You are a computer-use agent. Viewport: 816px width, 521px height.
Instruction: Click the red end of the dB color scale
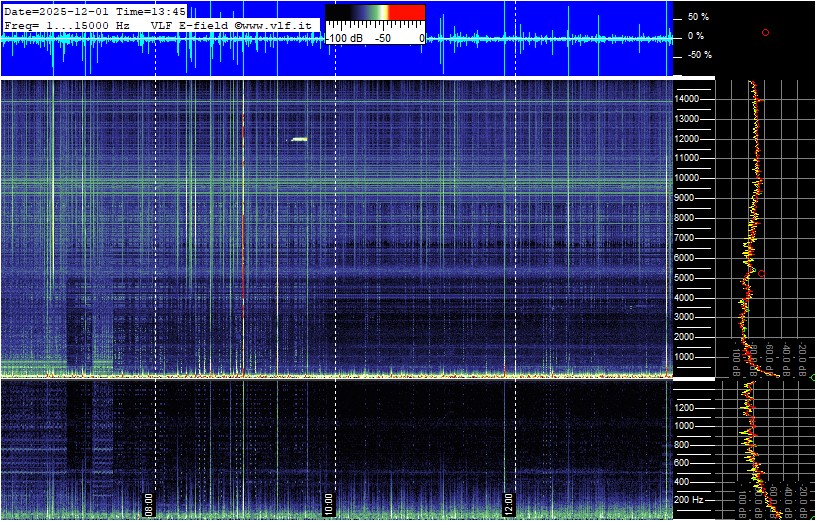click(406, 13)
